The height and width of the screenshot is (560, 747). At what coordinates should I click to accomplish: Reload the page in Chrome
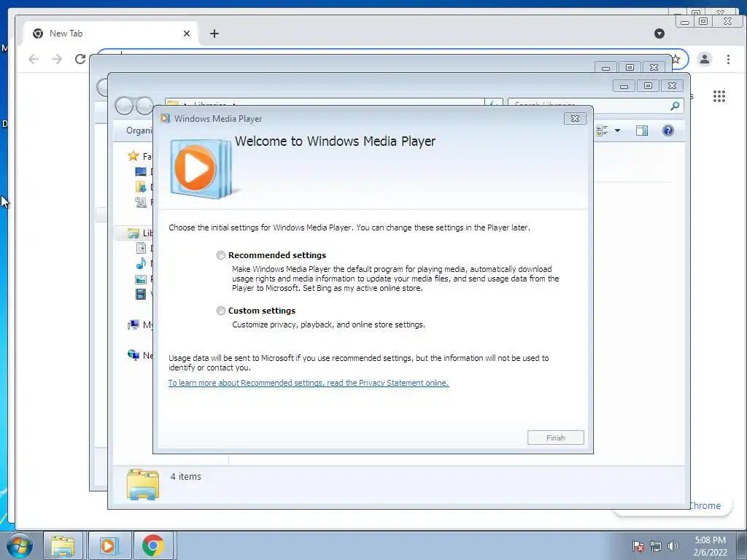pyautogui.click(x=80, y=59)
